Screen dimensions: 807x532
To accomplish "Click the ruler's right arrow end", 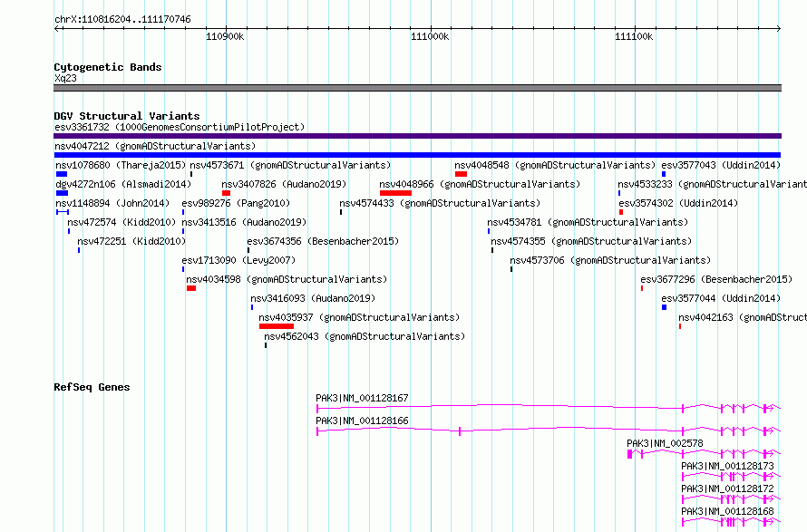I will (x=779, y=28).
